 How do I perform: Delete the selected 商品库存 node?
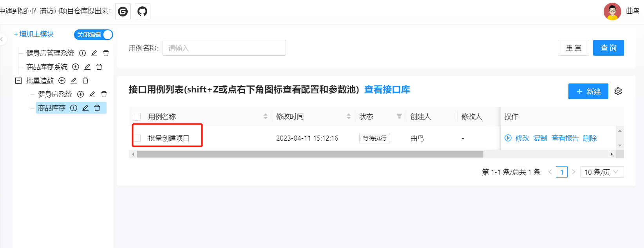tap(97, 108)
